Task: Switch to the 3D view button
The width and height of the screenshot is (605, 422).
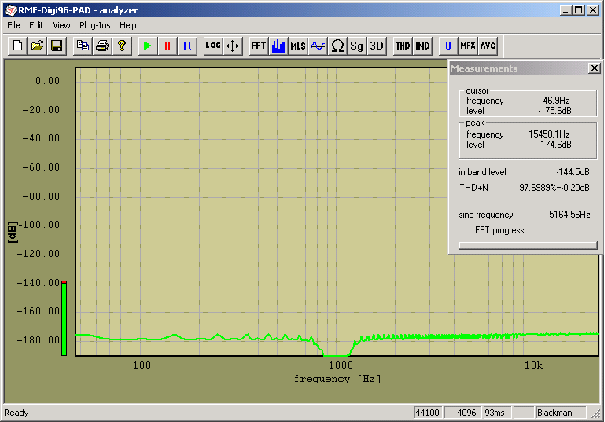Action: coord(376,45)
